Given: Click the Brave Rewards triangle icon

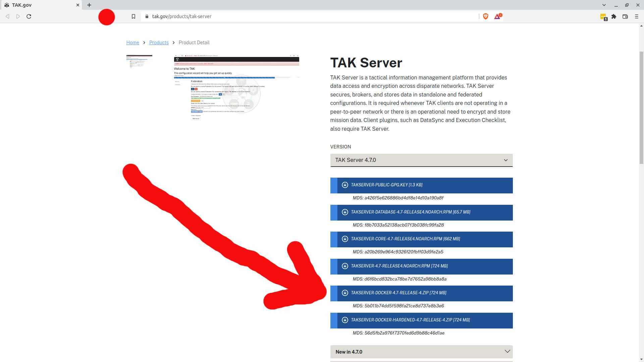Looking at the screenshot, I should 497,16.
